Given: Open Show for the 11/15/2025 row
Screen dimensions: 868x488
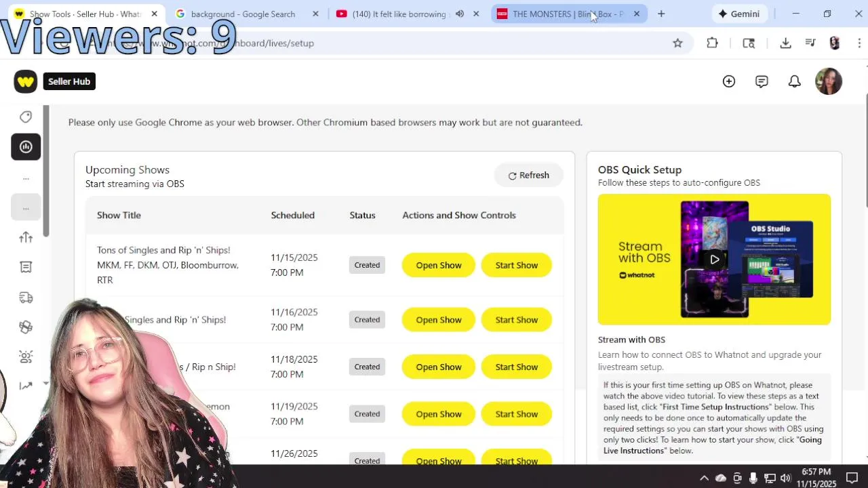Looking at the screenshot, I should [x=439, y=265].
